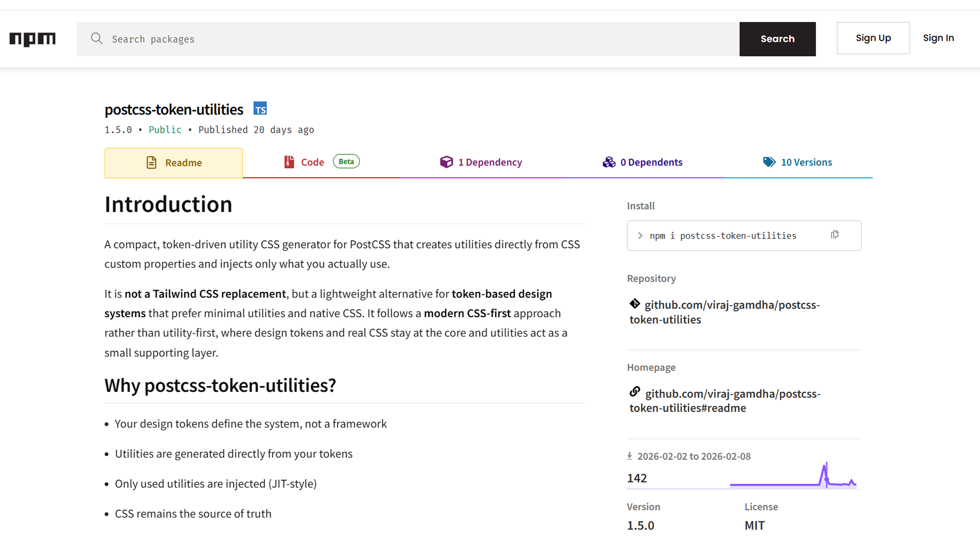Click the Sign Up button
This screenshot has width=980, height=537.
pos(873,38)
